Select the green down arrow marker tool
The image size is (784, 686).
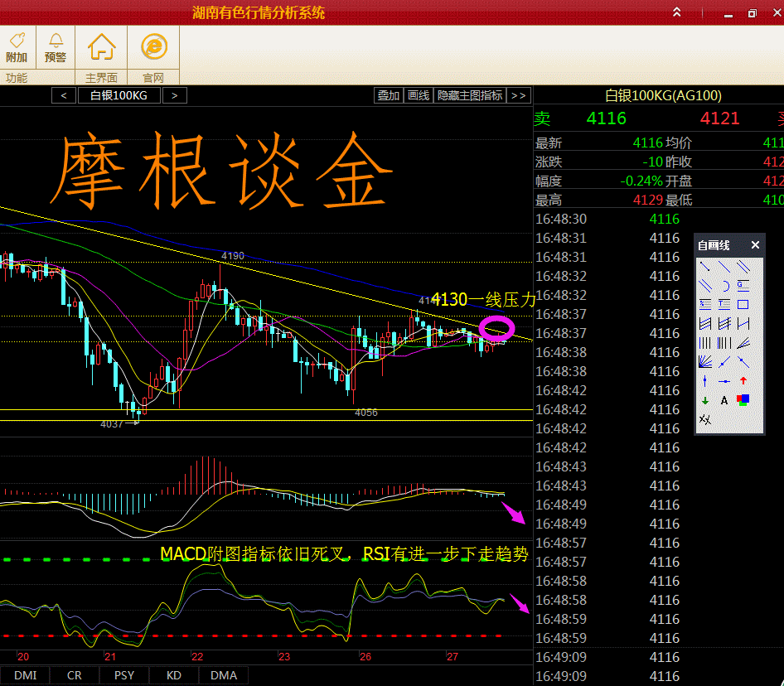[x=705, y=400]
